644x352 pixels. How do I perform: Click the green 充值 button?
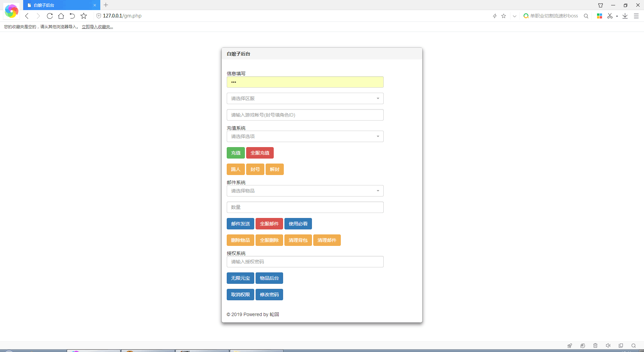(235, 153)
